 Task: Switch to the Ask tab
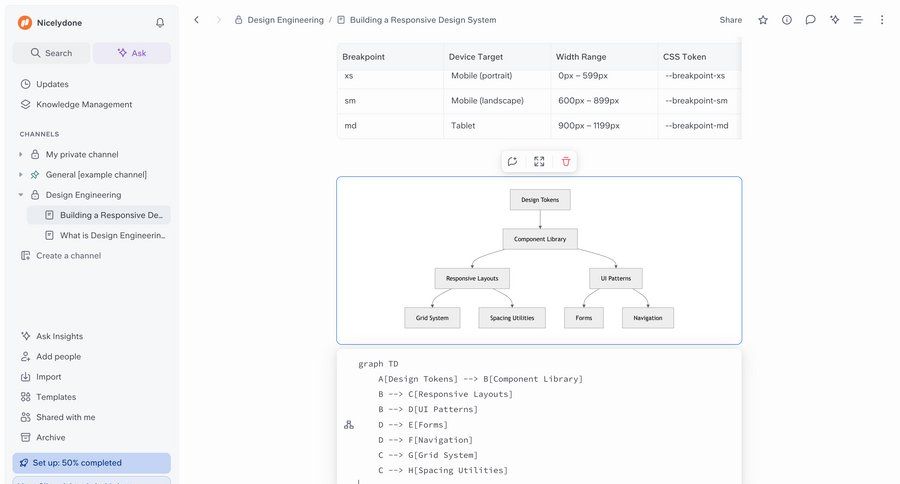point(132,53)
